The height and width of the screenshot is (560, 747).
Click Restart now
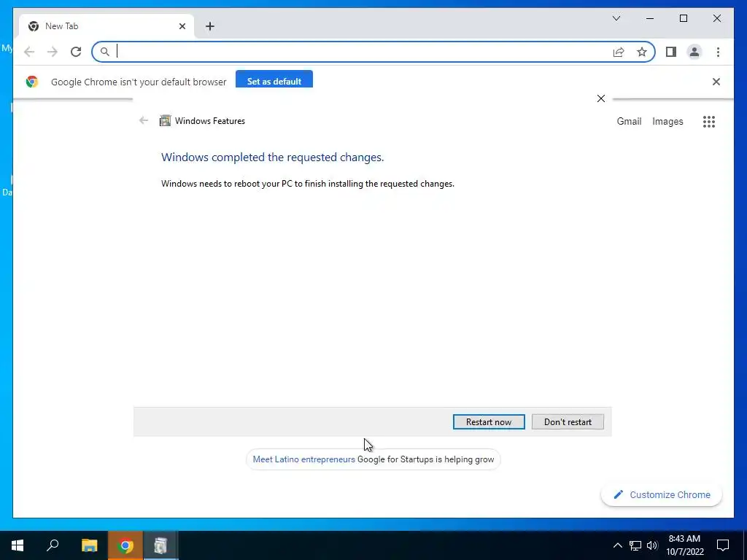(489, 422)
